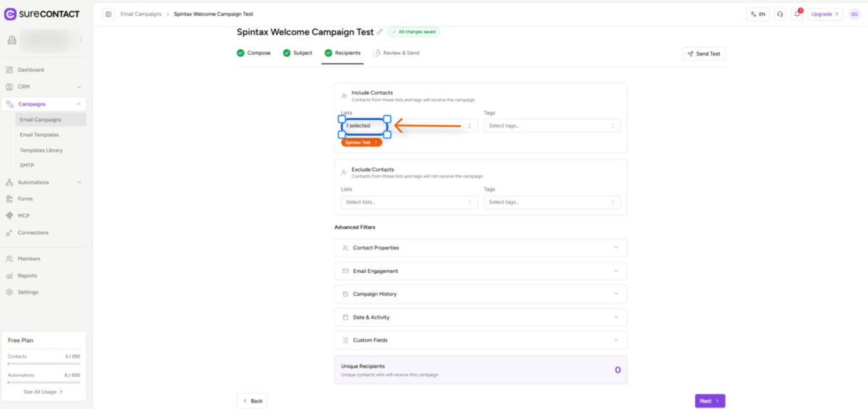Go to the Subject step tab
The image size is (868, 409).
coord(297,53)
